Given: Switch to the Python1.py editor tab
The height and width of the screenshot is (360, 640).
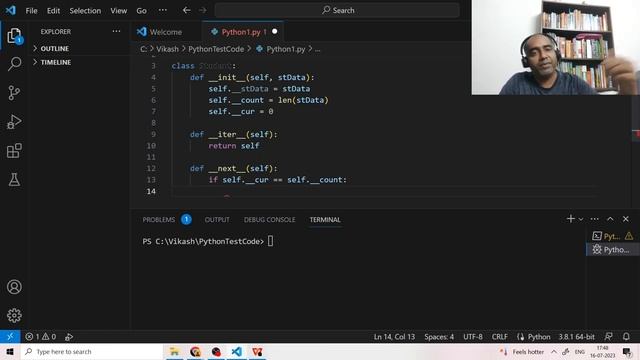Looking at the screenshot, I should [x=244, y=32].
